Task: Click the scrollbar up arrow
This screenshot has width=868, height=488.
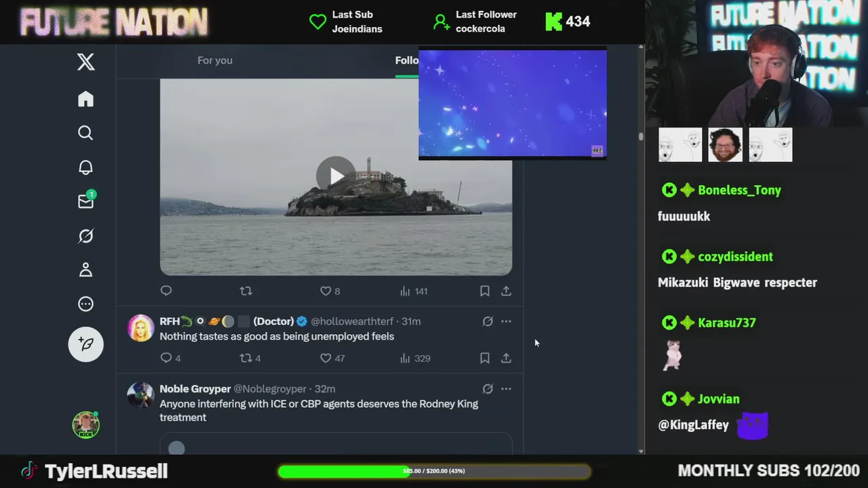Action: tap(641, 47)
